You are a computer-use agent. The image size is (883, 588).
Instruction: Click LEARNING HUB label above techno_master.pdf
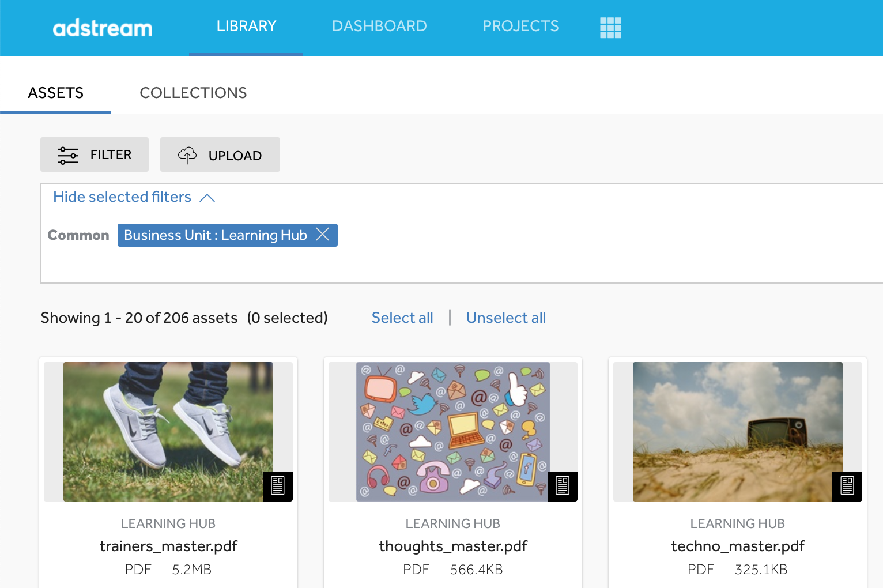738,523
